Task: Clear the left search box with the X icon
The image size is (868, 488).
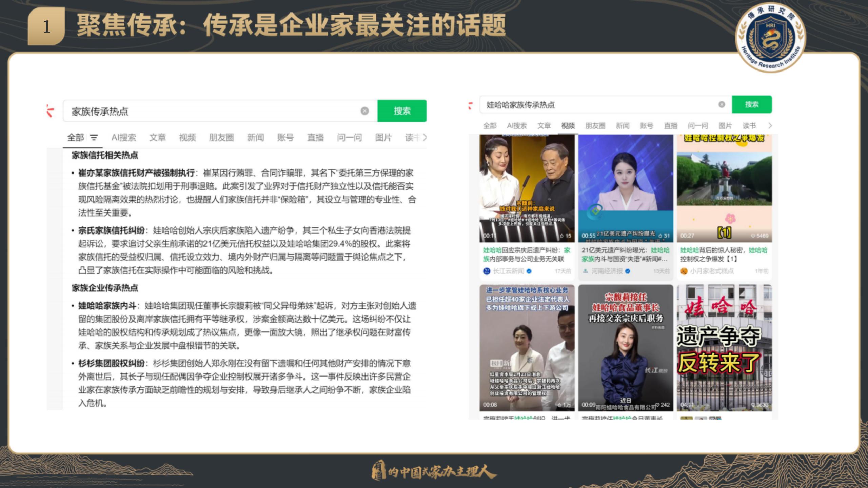Action: coord(364,111)
